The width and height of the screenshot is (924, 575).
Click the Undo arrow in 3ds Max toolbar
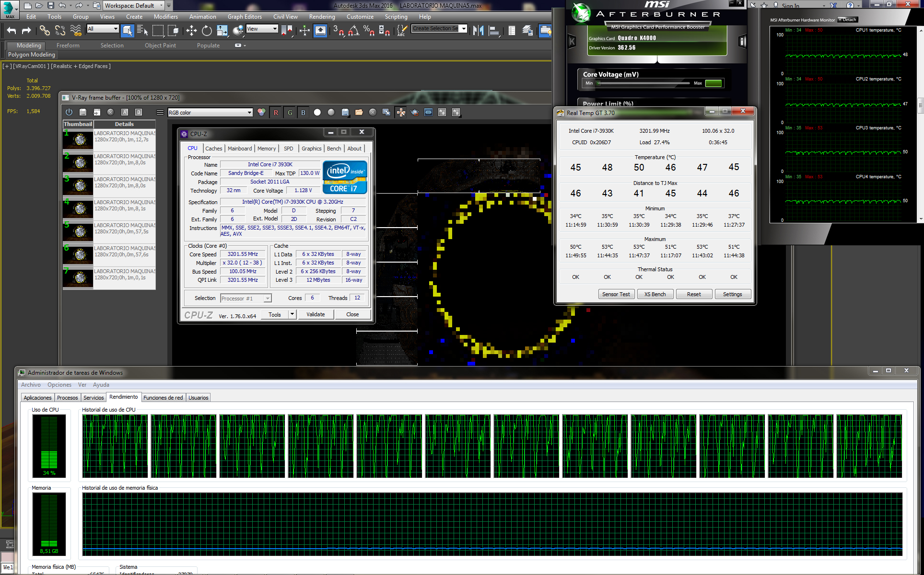coord(12,31)
